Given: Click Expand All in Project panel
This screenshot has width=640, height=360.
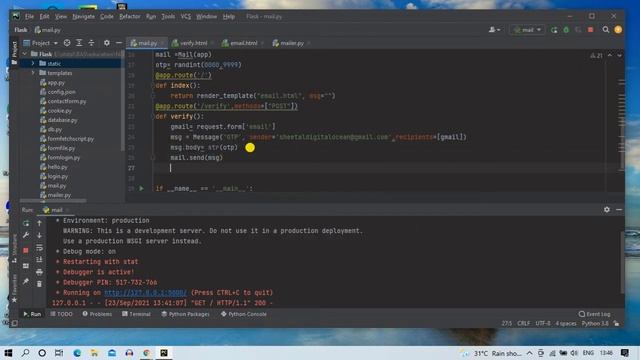Looking at the screenshot, I should (x=79, y=43).
